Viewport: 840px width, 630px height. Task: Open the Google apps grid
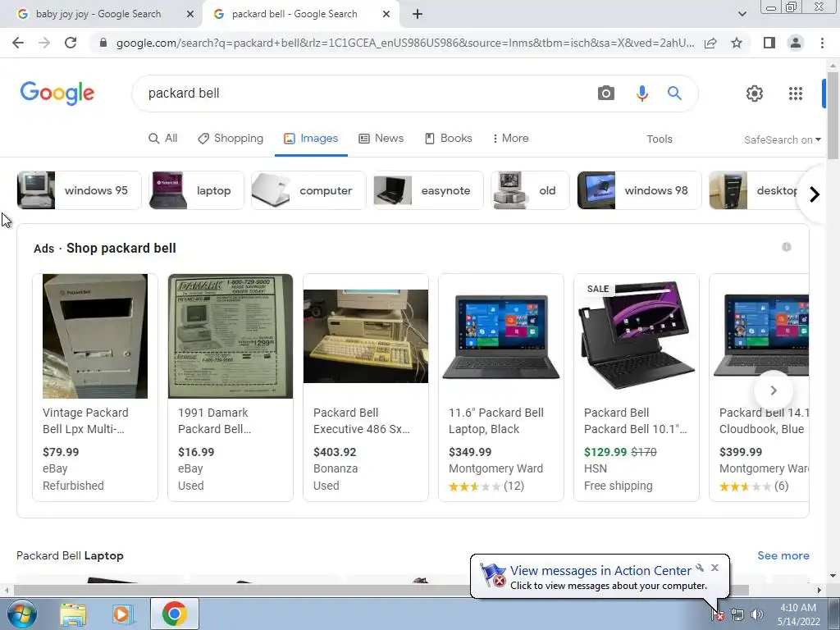point(796,94)
